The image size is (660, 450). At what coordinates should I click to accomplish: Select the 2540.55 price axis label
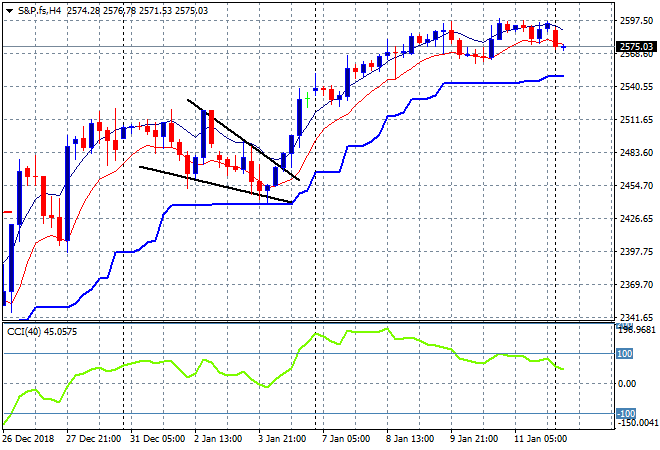[636, 87]
